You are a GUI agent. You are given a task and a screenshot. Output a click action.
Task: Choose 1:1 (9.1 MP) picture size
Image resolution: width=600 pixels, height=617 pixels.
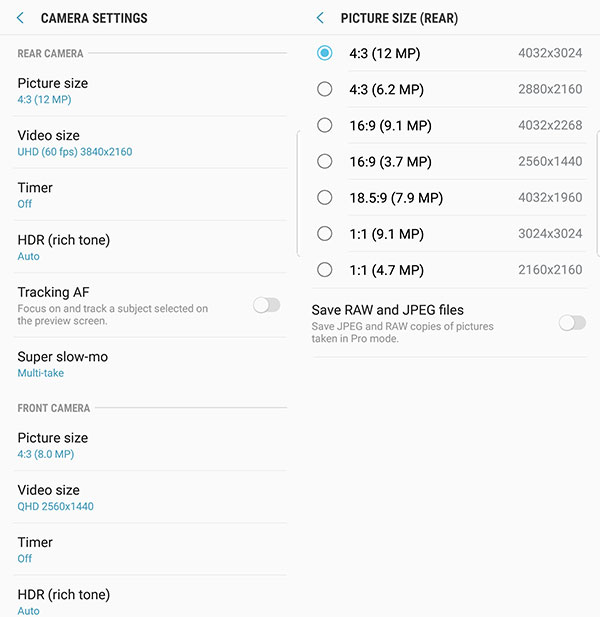pyautogui.click(x=324, y=233)
